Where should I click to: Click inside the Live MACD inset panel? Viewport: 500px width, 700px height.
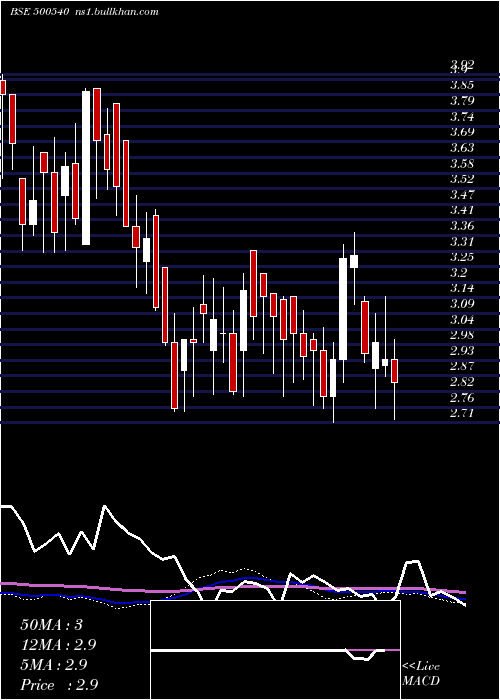click(x=275, y=650)
